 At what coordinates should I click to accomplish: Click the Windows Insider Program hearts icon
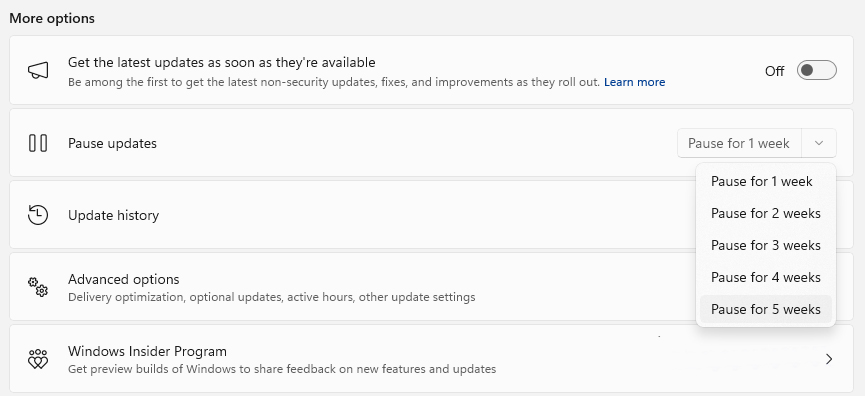tap(38, 359)
